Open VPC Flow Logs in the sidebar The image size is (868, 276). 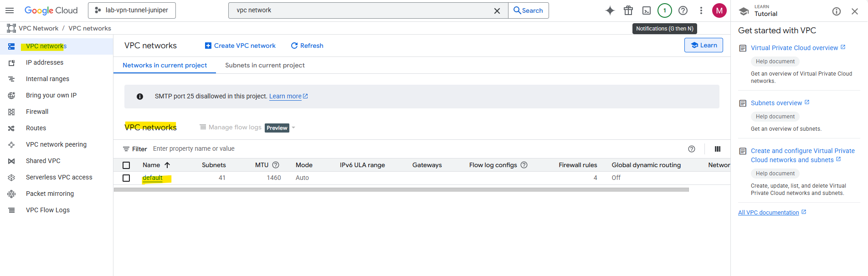tap(56, 210)
